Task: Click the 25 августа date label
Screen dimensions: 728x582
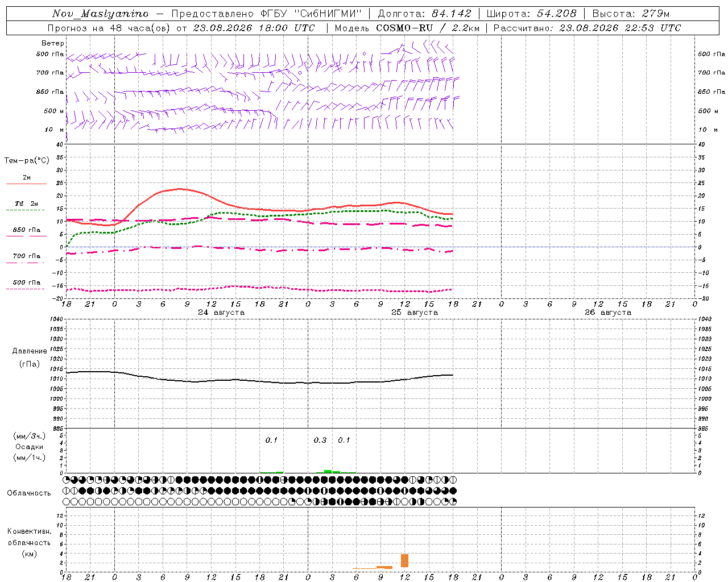Action: tap(415, 313)
